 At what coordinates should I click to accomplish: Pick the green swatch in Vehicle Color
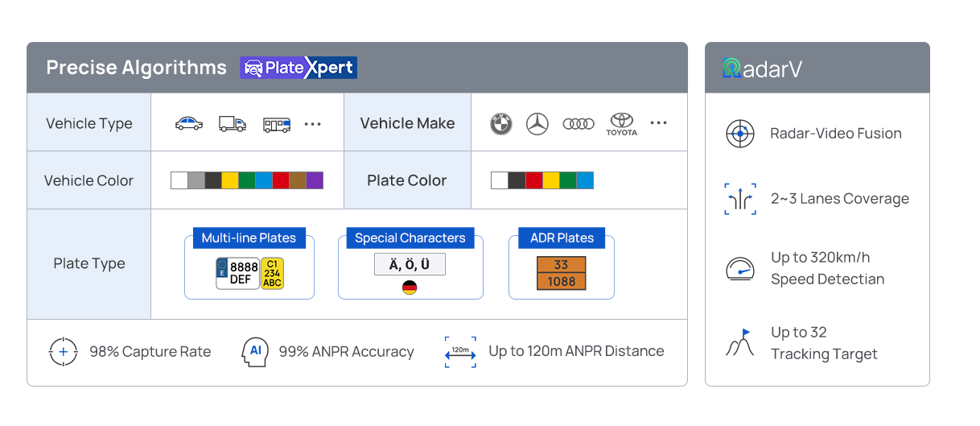(x=246, y=180)
